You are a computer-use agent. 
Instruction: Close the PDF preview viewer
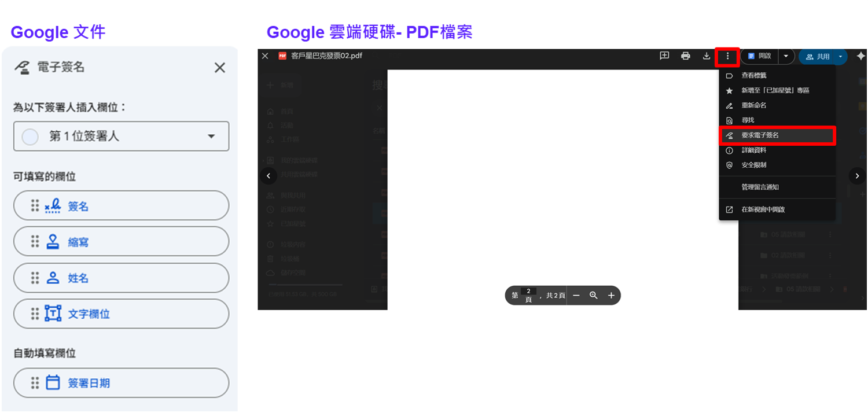pyautogui.click(x=265, y=56)
